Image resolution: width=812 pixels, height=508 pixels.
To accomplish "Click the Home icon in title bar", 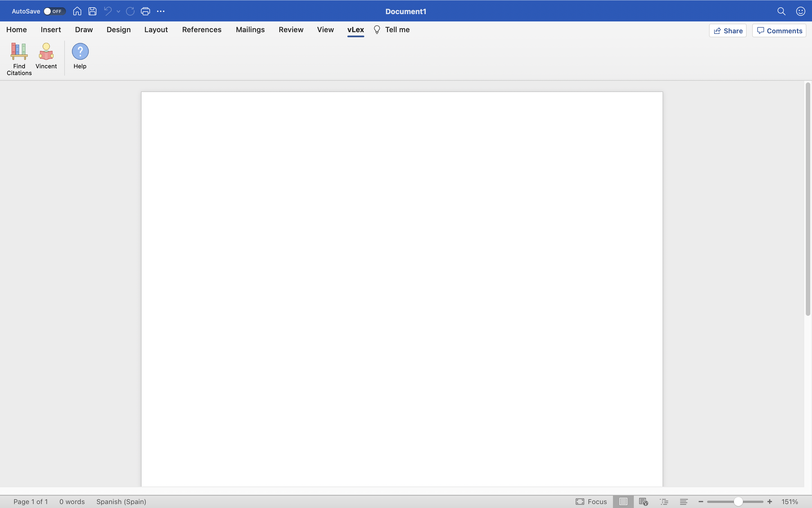I will point(77,11).
